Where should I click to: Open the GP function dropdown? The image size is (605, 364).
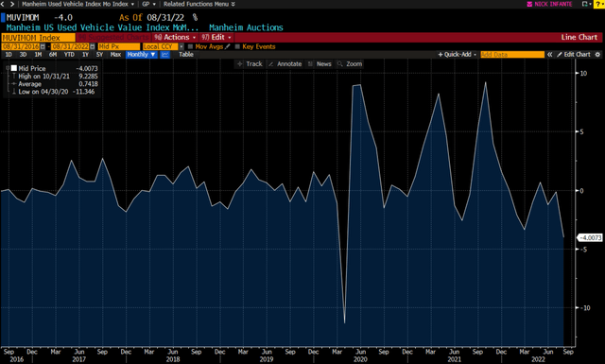pyautogui.click(x=148, y=4)
